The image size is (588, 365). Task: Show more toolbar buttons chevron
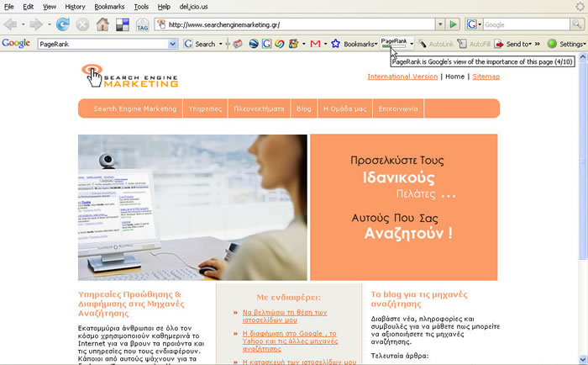coord(538,44)
